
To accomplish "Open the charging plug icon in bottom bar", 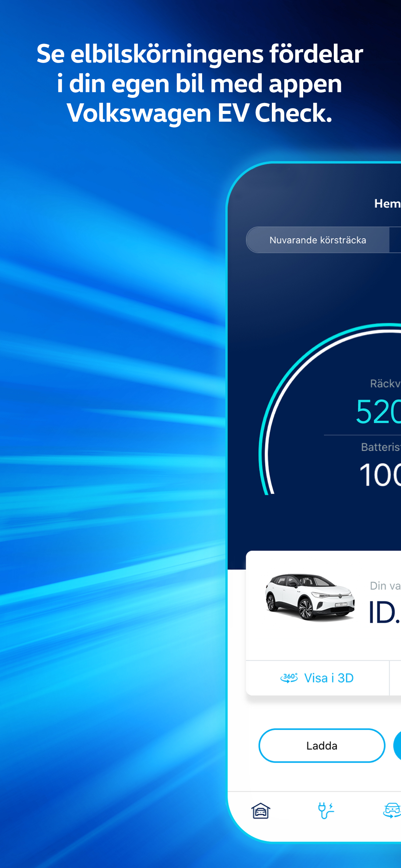I will (326, 811).
